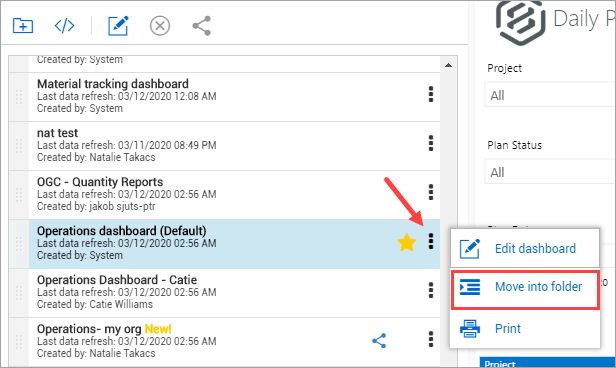
Task: Click the grey share icon in toolbar
Action: pos(202,26)
